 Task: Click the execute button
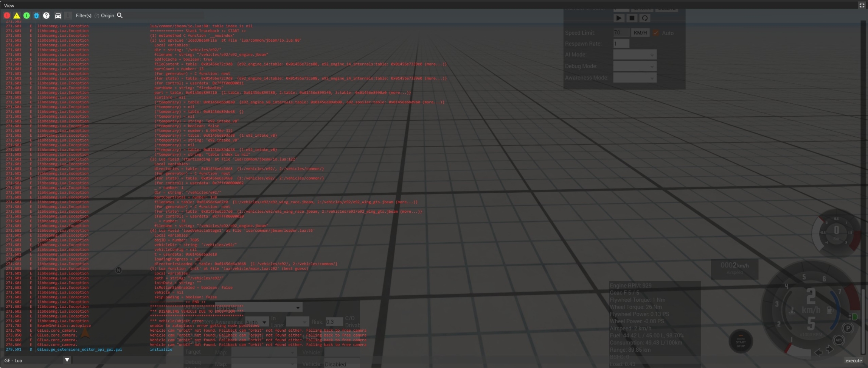point(854,361)
